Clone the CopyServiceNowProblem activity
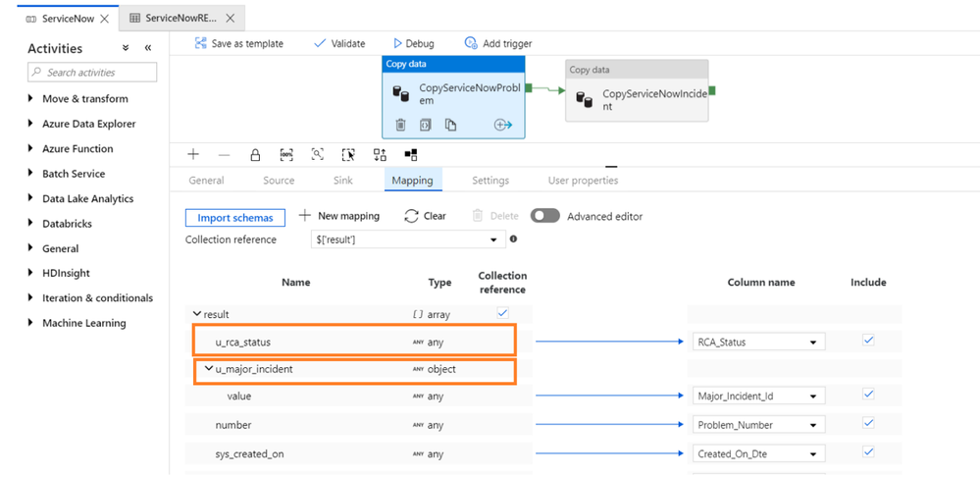Viewport: 980px width, 477px height. click(x=450, y=125)
